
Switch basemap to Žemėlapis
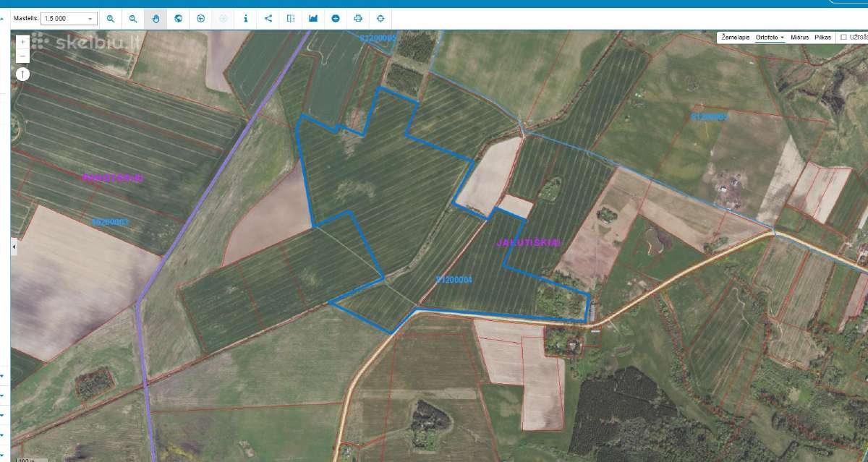pos(736,37)
